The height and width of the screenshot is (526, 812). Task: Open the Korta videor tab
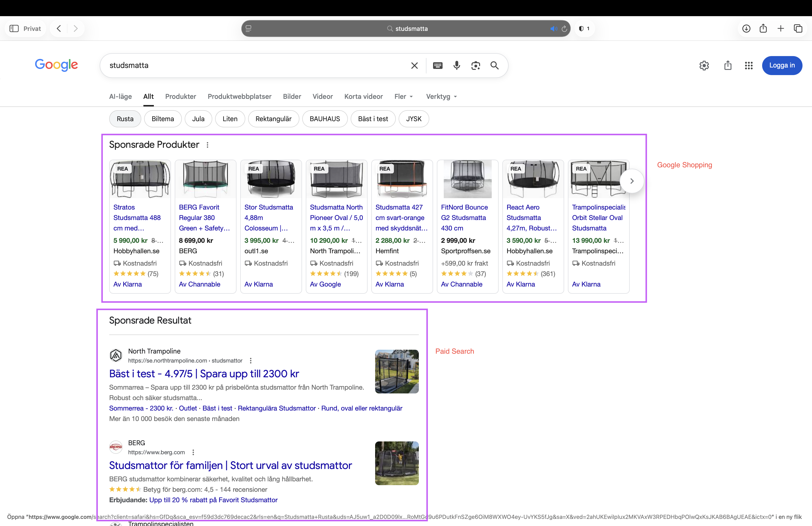[363, 97]
